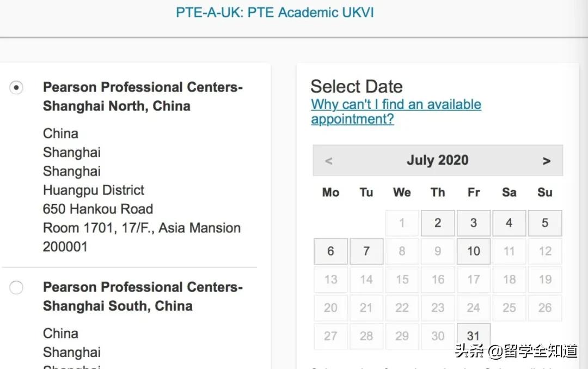588x369 pixels.
Task: Select Pearson Shanghai South test center
Action: pyautogui.click(x=17, y=287)
